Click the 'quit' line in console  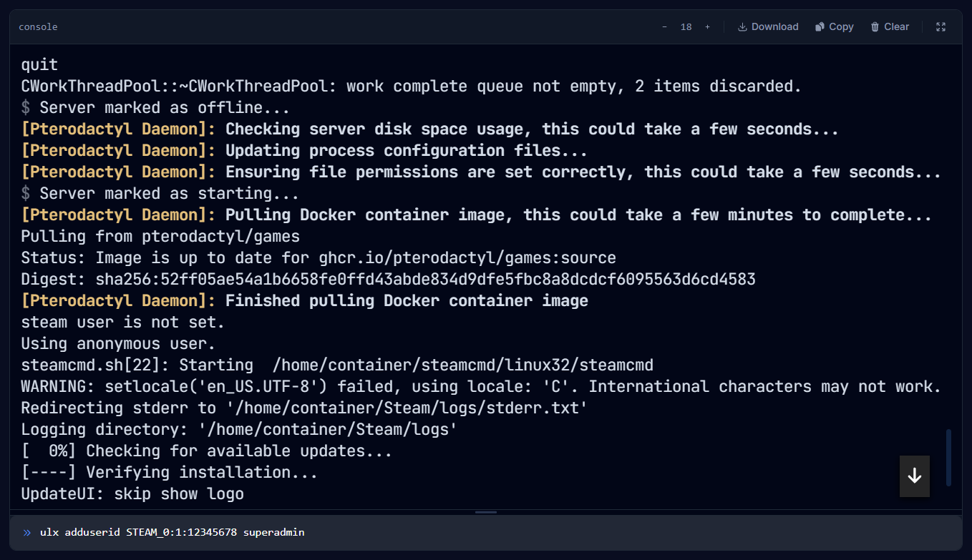click(39, 64)
